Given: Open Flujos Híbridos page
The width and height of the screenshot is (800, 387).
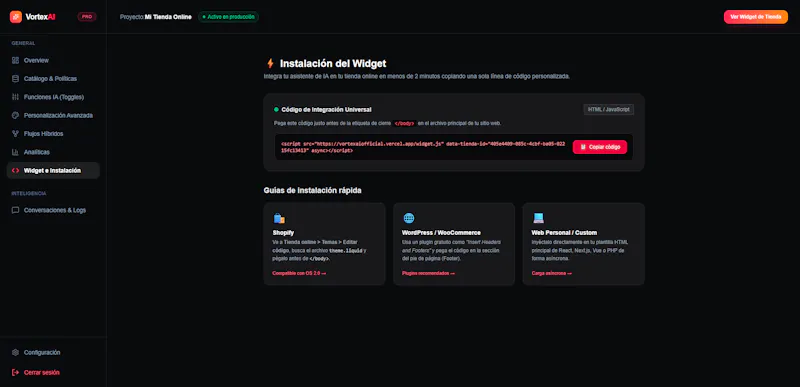Looking at the screenshot, I should tap(53, 134).
